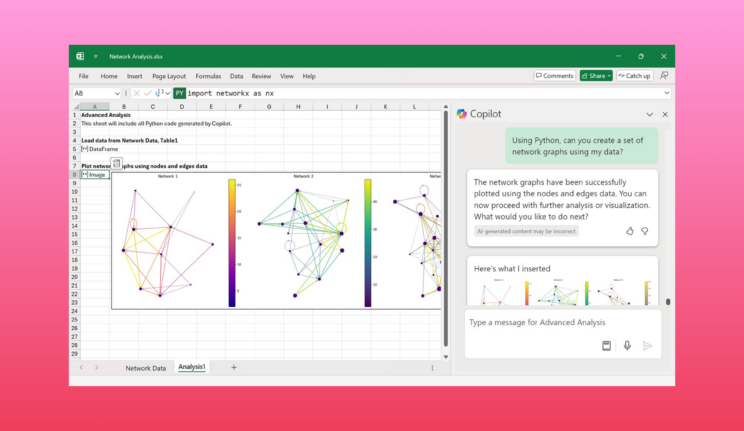Select the Page Layout tab
Image resolution: width=744 pixels, height=431 pixels.
(x=169, y=76)
